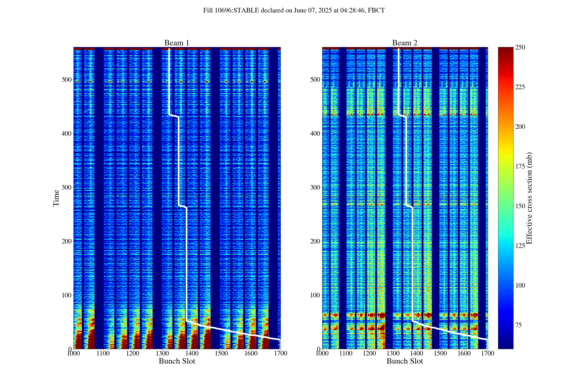This screenshot has width=588, height=392.
Task: Click the 250 tick on colorbar
Action: tap(520, 47)
